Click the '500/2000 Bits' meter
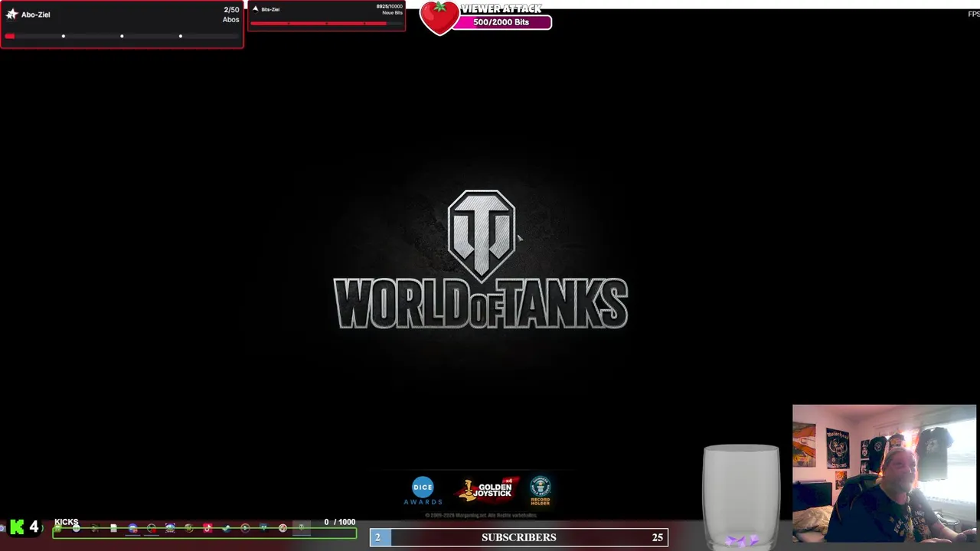The height and width of the screenshot is (551, 980). coord(501,22)
